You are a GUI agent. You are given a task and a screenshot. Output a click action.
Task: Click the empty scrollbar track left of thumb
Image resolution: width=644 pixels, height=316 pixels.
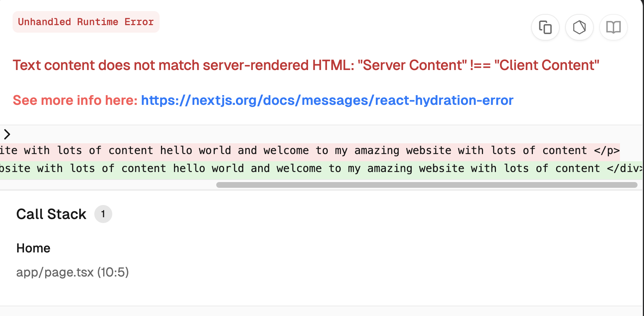108,185
